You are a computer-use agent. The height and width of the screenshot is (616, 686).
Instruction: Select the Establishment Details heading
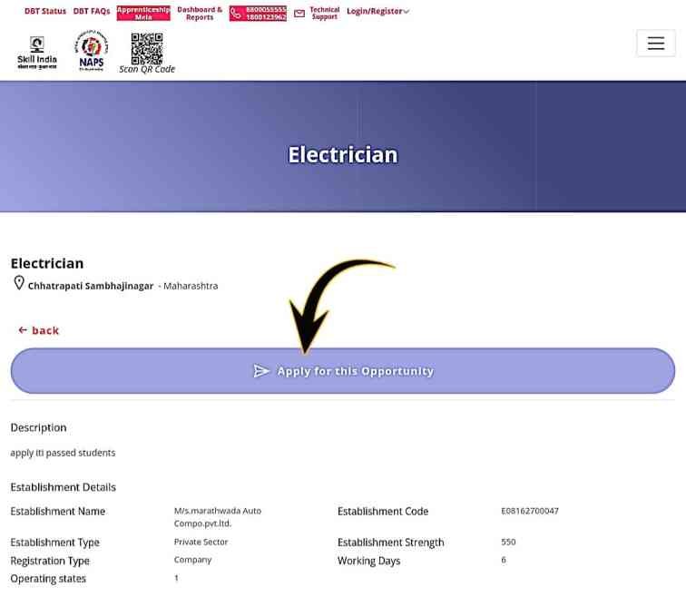coord(63,487)
